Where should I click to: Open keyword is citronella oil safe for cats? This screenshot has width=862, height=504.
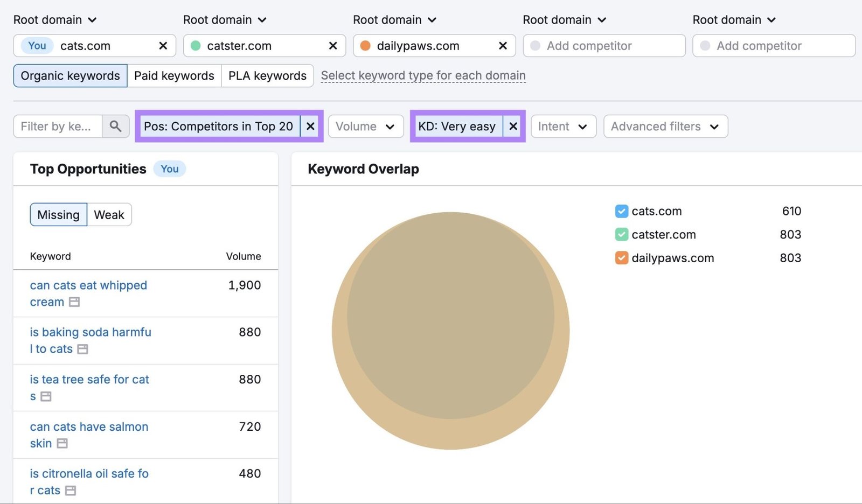(89, 482)
